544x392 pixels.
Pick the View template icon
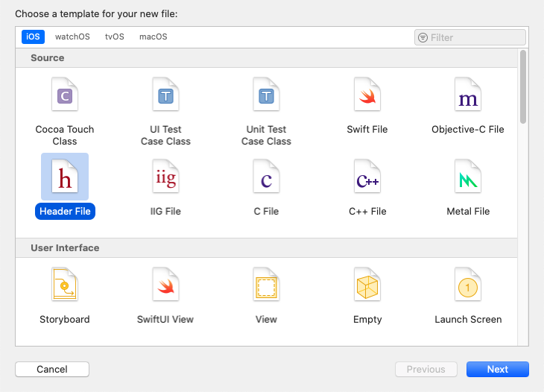coord(266,284)
